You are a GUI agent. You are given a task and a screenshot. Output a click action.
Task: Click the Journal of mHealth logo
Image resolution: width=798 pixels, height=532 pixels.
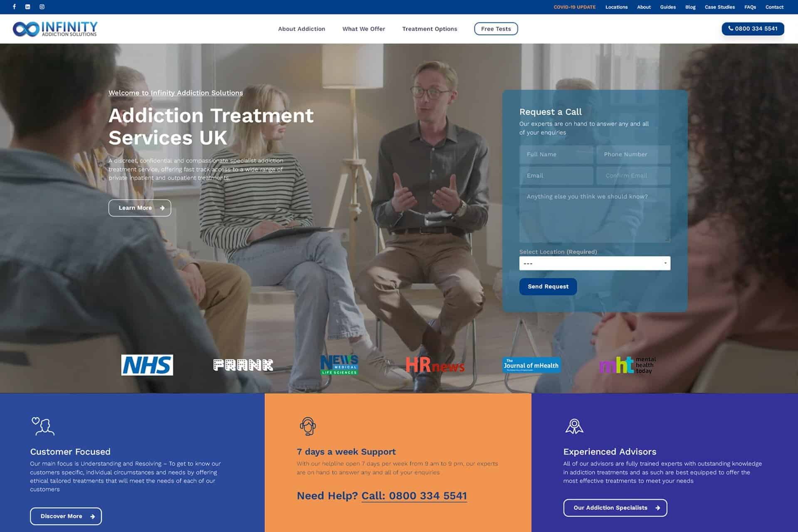(531, 365)
